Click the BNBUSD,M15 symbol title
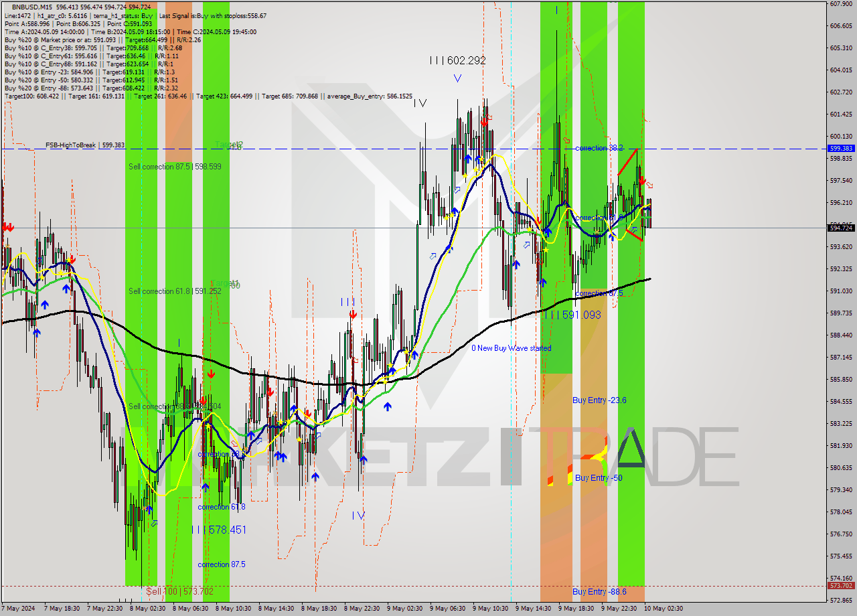857x616 pixels. pos(32,7)
